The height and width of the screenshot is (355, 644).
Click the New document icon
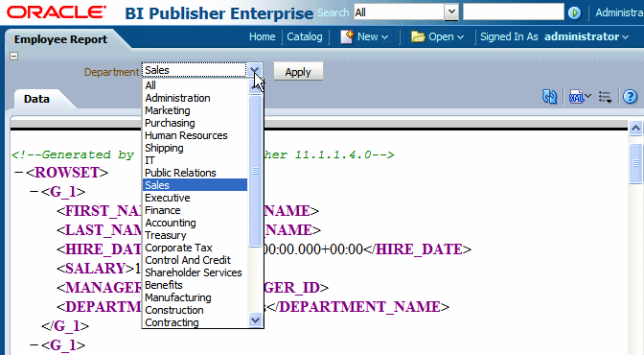pyautogui.click(x=347, y=37)
